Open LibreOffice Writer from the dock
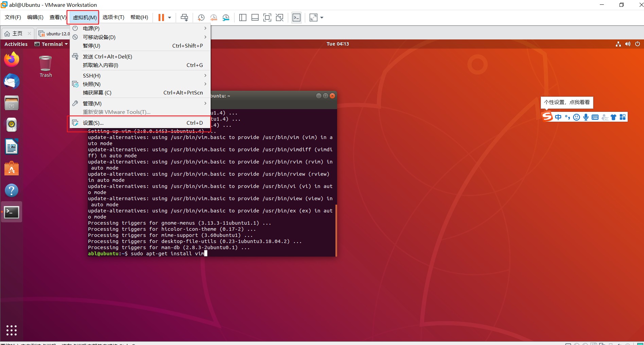The height and width of the screenshot is (345, 644). pos(12,147)
